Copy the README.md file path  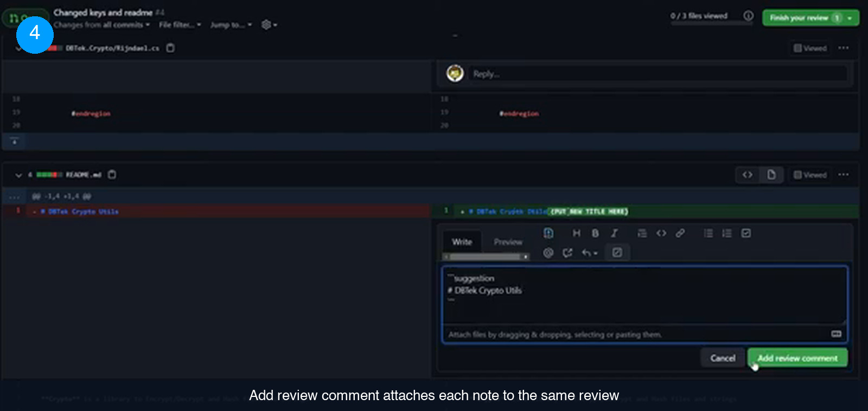click(112, 174)
